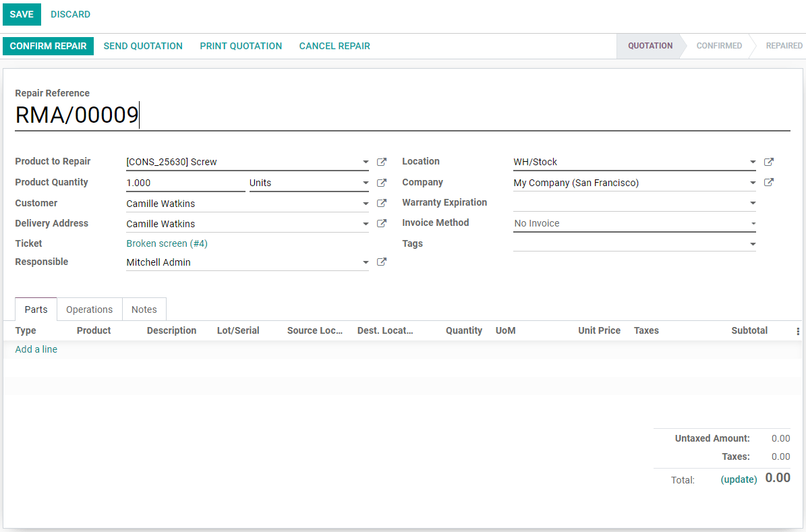Open Location WH/Stock external link icon
Viewport: 806px width, 532px height.
769,162
